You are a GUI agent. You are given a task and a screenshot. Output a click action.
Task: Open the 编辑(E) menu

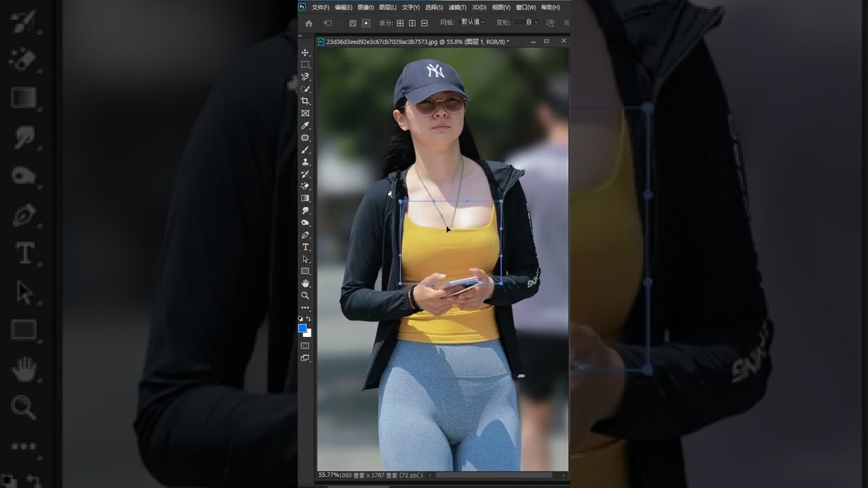(344, 7)
